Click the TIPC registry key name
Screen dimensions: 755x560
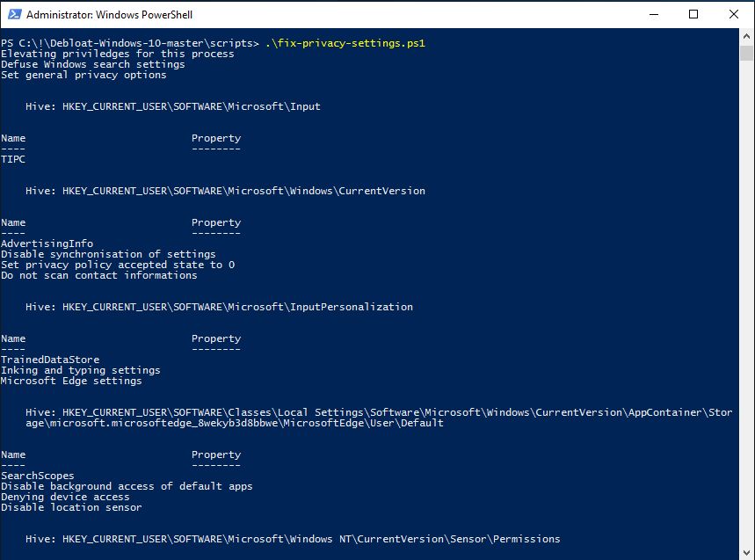click(13, 159)
